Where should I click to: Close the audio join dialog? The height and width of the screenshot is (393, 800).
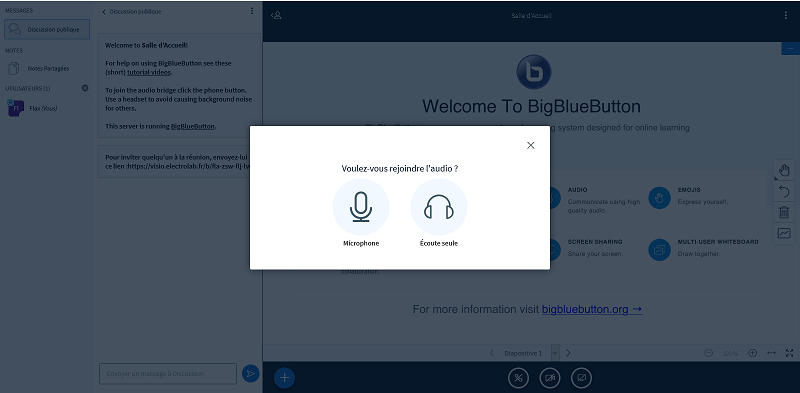[531, 145]
